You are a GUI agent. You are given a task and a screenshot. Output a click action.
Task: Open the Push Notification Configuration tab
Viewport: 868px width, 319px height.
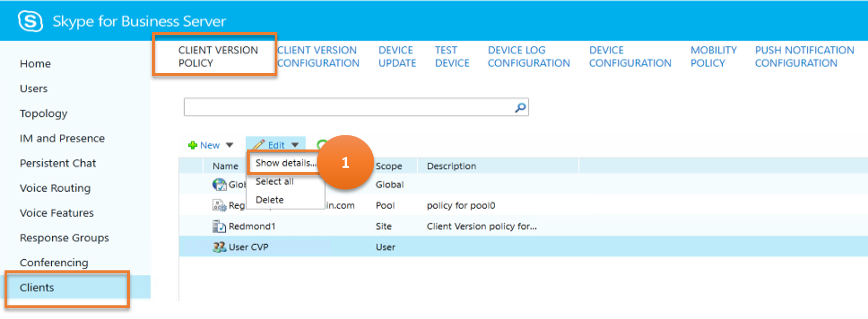804,56
